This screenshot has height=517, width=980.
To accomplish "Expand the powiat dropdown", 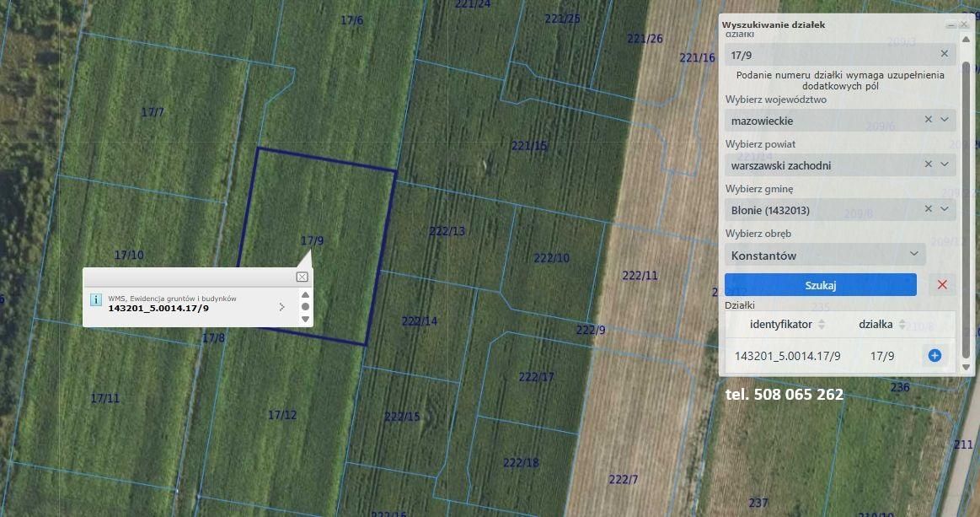I will tap(945, 164).
